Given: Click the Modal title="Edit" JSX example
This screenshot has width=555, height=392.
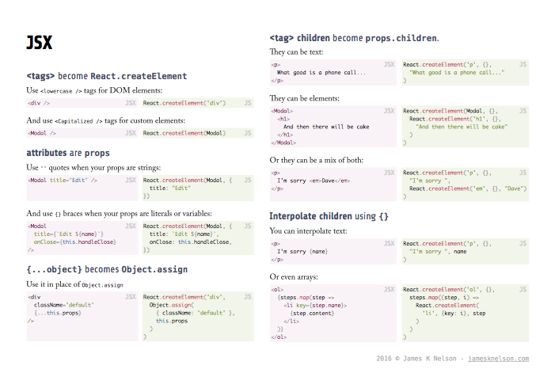Looking at the screenshot, I should click(82, 188).
